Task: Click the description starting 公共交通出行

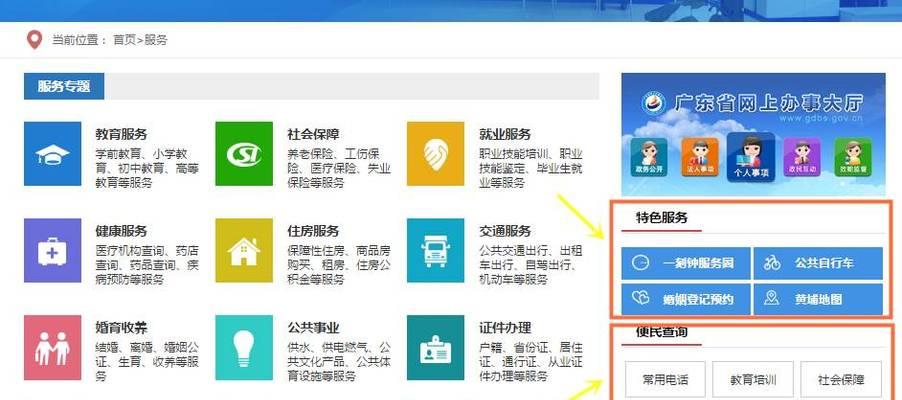Action: point(530,266)
